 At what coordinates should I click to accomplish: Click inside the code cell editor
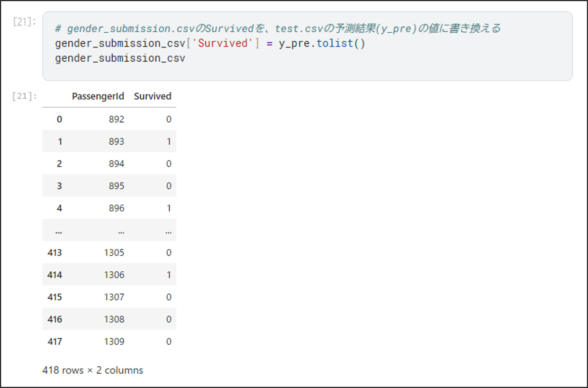308,46
